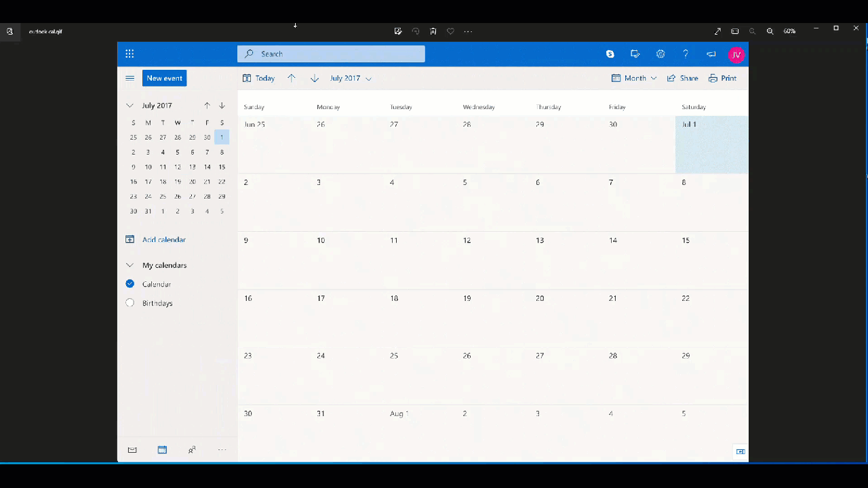Select the day cell for July 22
868x488 pixels.
pyautogui.click(x=712, y=319)
